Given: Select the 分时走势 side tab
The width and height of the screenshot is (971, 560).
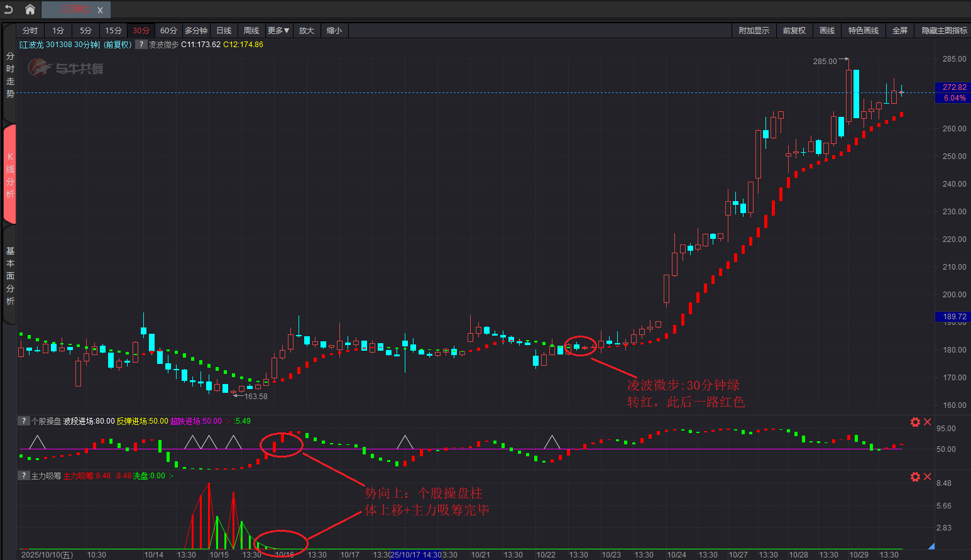Looking at the screenshot, I should point(10,75).
